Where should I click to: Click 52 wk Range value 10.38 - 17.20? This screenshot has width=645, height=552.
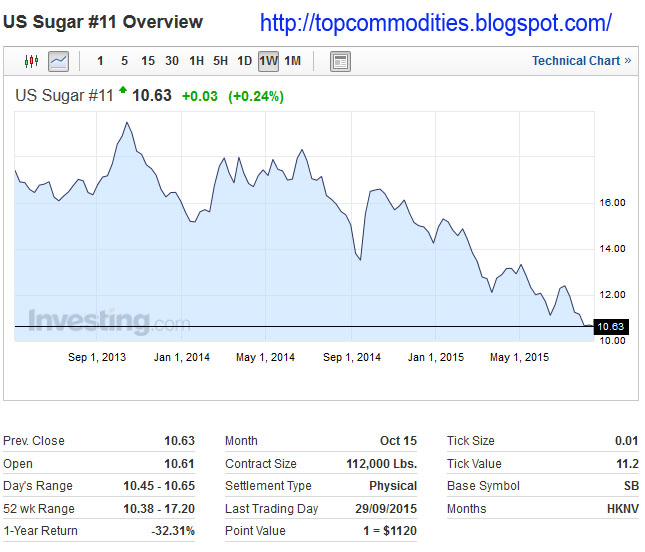[x=159, y=509]
